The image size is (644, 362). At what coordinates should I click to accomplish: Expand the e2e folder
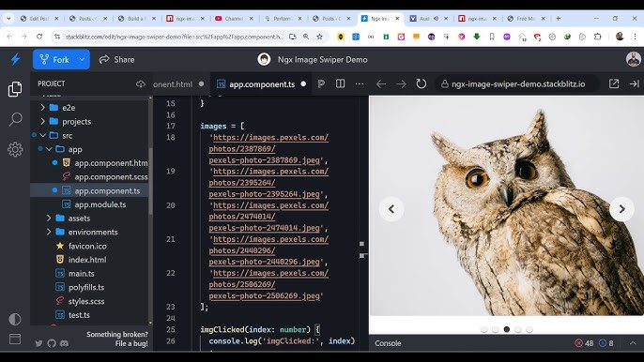(x=43, y=108)
